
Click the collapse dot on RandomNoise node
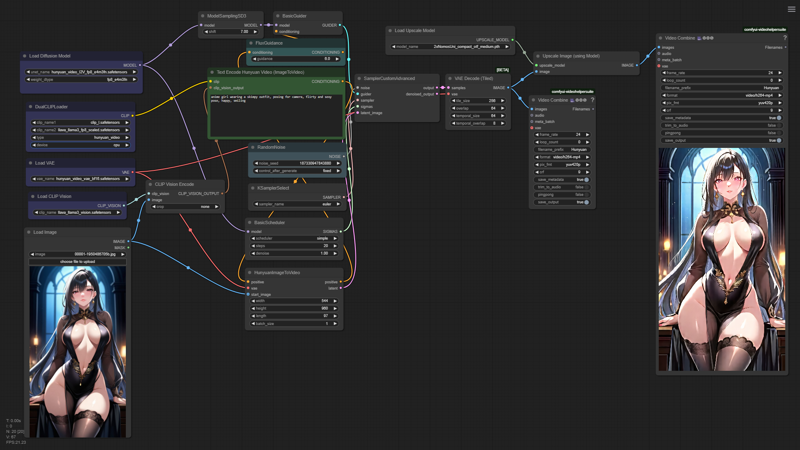point(253,147)
